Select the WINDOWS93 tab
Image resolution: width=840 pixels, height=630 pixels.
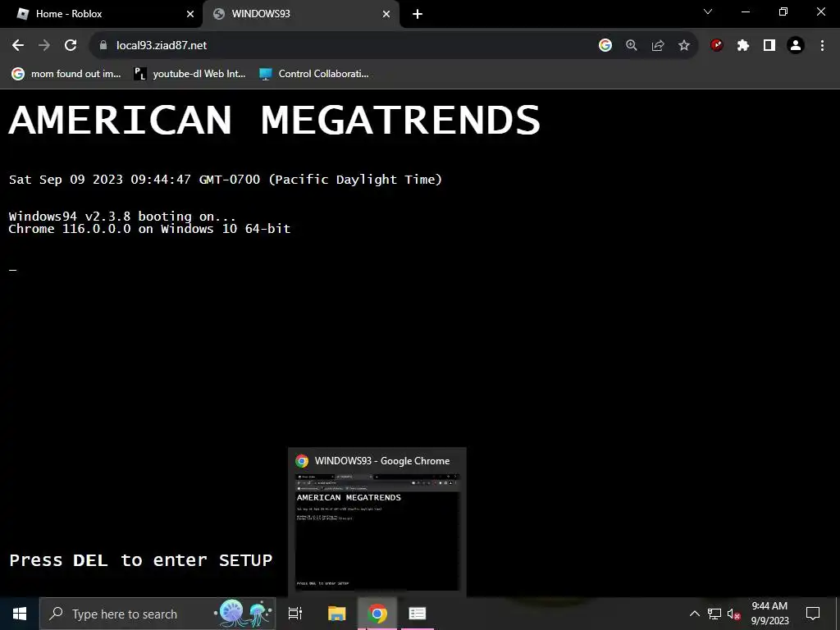pyautogui.click(x=300, y=14)
